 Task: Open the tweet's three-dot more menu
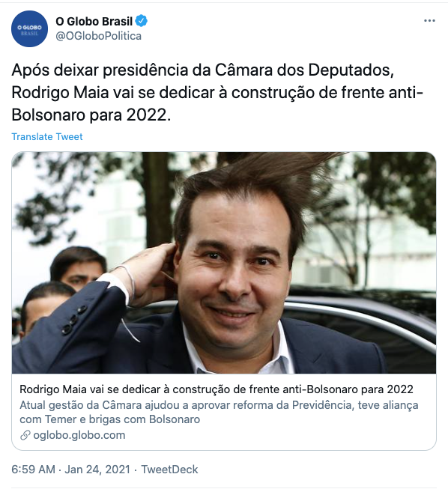(x=429, y=21)
